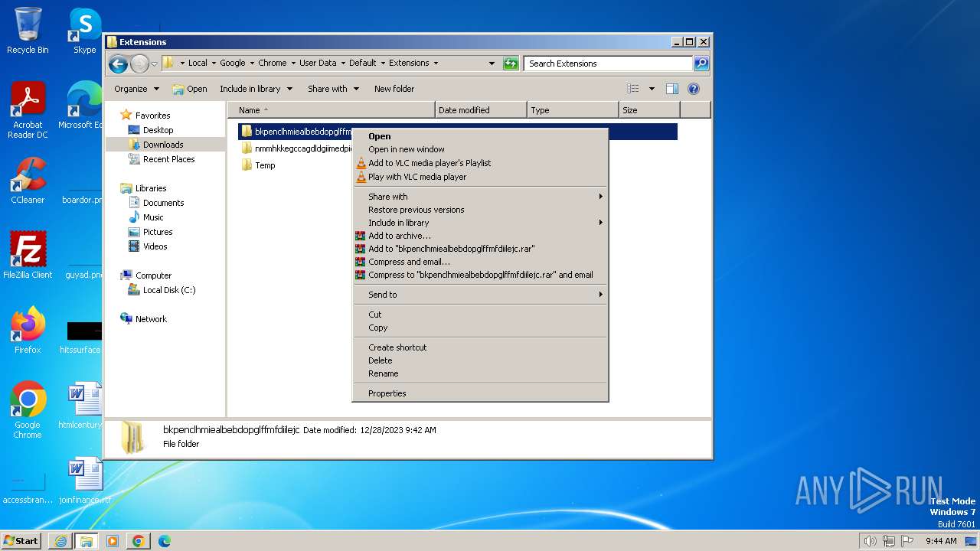980x551 pixels.
Task: Click Windows Explorer taskbar icon
Action: pyautogui.click(x=87, y=541)
